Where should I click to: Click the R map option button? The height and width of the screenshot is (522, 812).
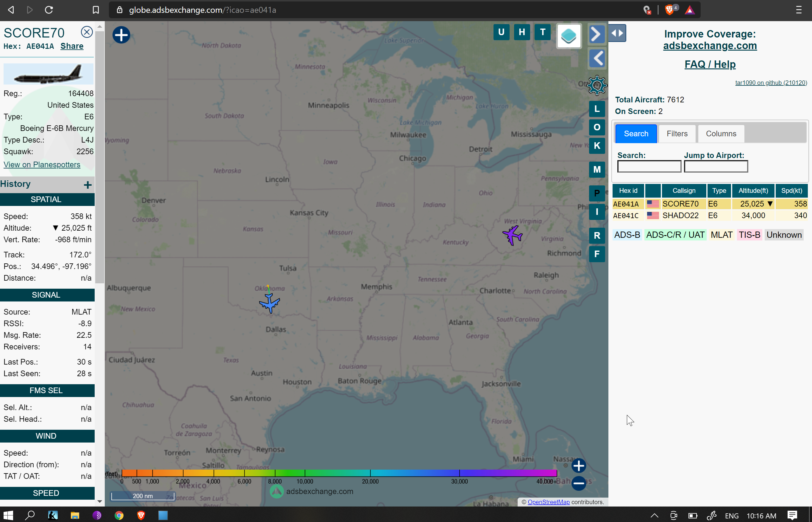click(x=597, y=236)
